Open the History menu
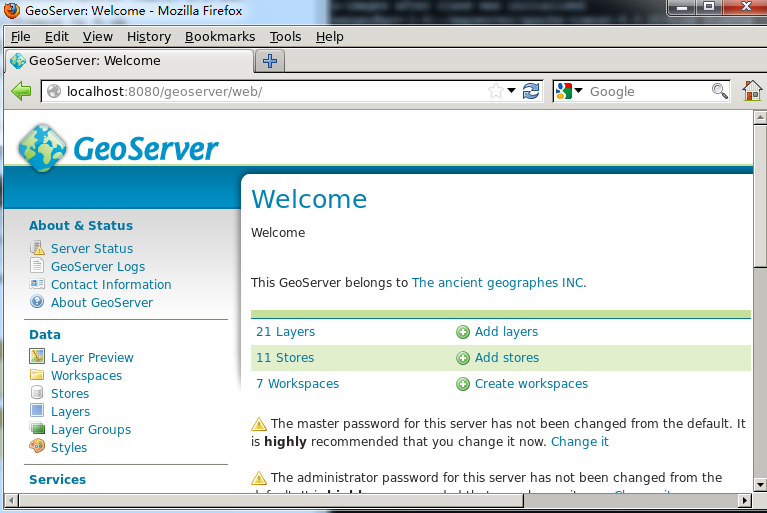 pos(149,37)
